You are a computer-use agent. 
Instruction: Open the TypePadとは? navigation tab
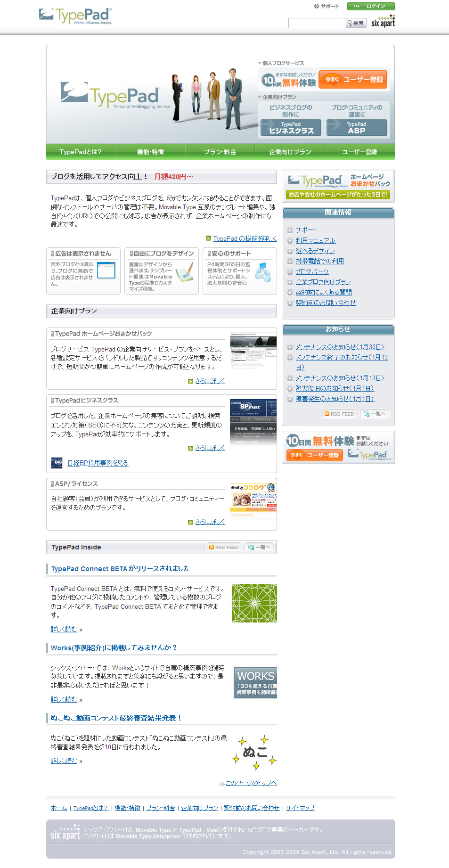[x=81, y=152]
